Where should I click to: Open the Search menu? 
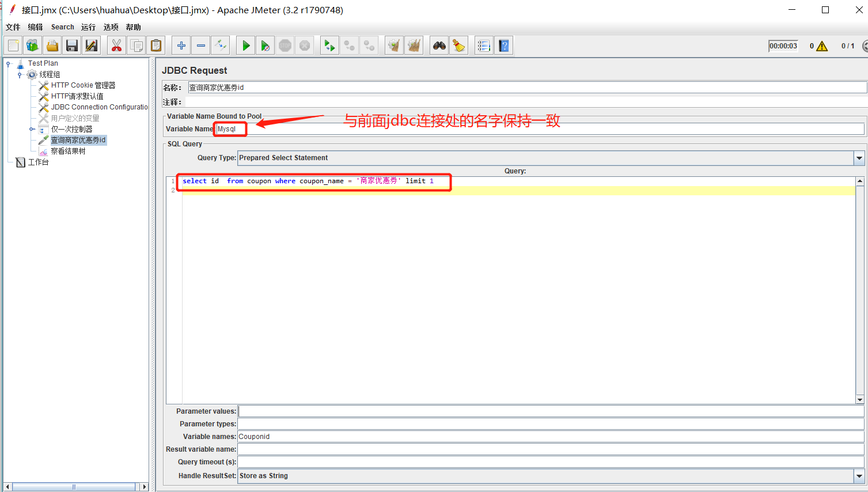tap(62, 27)
